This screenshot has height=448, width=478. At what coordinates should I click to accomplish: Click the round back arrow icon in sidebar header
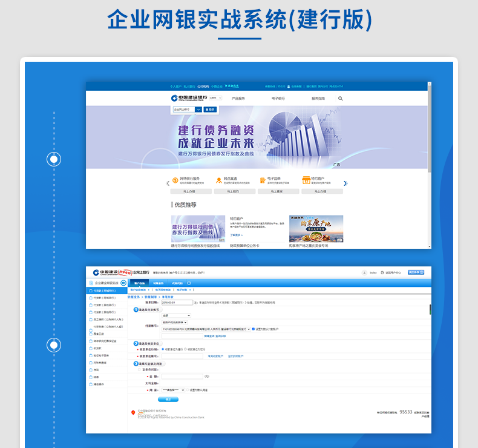coord(123,283)
